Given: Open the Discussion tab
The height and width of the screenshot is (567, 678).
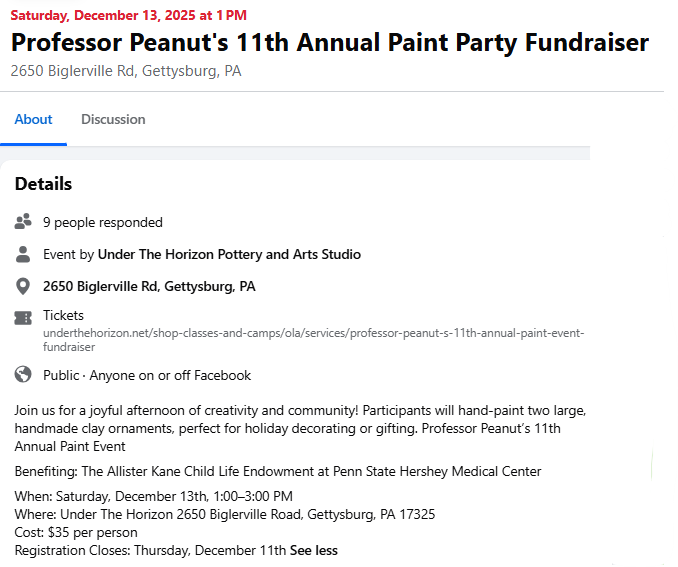Looking at the screenshot, I should pyautogui.click(x=113, y=120).
